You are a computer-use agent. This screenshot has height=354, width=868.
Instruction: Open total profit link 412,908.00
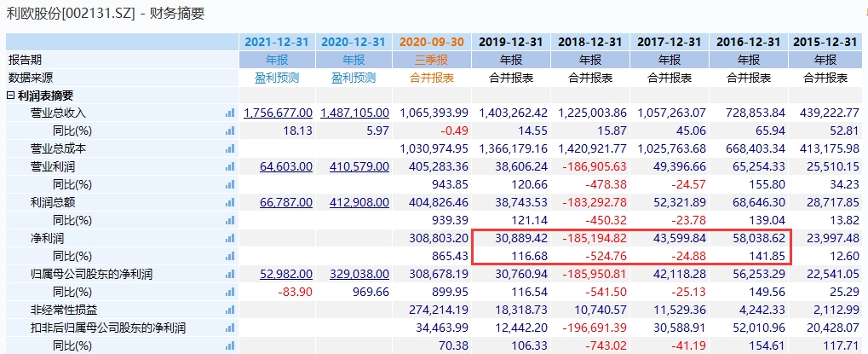click(359, 203)
